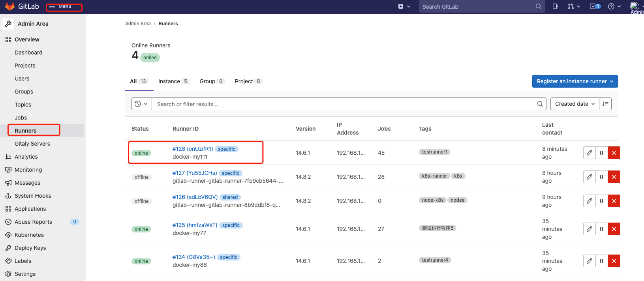Open Groups in the sidebar
The height and width of the screenshot is (281, 644).
24,92
